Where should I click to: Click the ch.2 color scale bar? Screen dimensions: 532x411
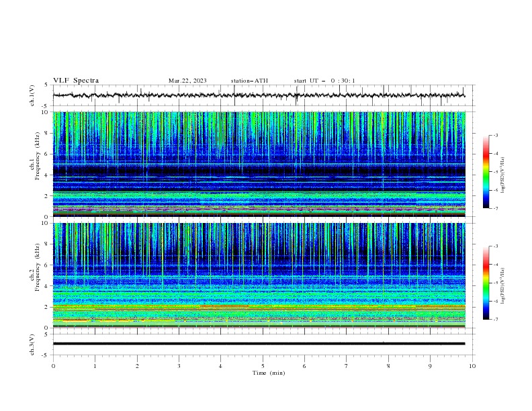click(x=486, y=283)
